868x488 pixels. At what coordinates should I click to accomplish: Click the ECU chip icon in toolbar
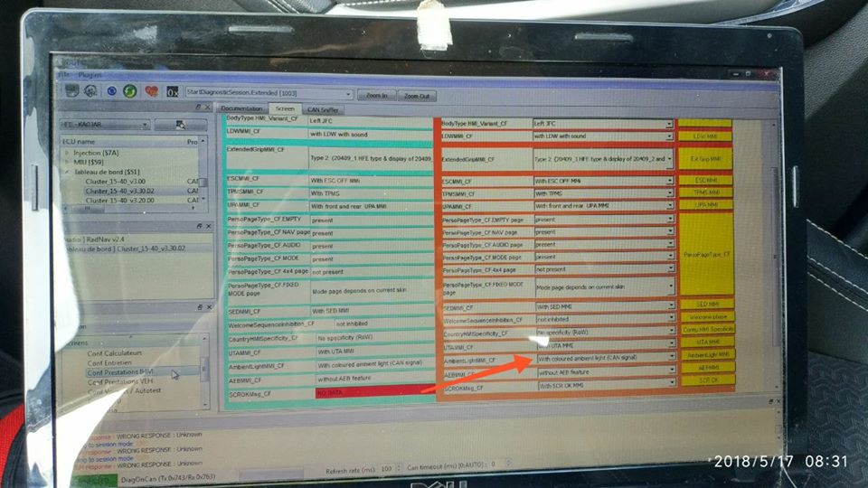pos(72,90)
